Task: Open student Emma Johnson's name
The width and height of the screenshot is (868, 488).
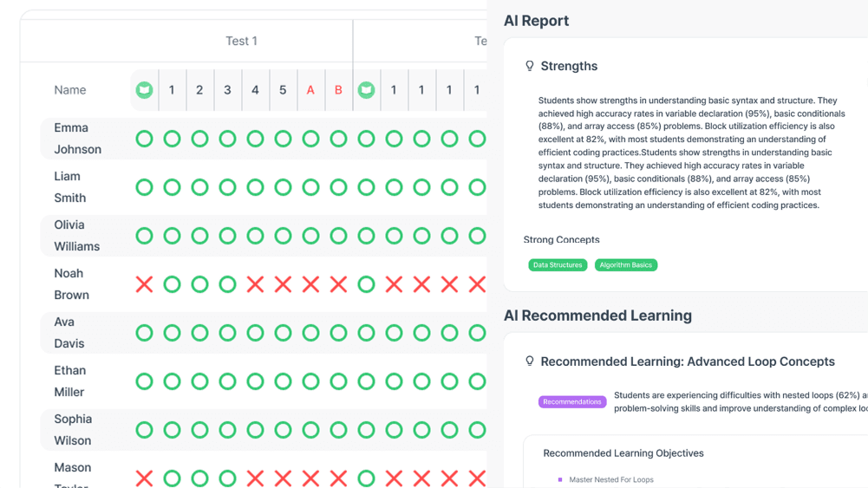Action: click(x=77, y=139)
